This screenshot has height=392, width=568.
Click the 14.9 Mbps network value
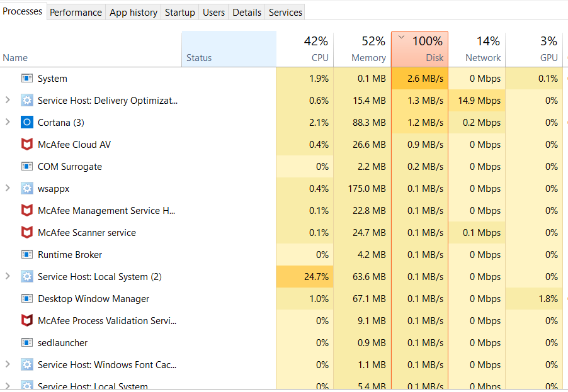(477, 100)
